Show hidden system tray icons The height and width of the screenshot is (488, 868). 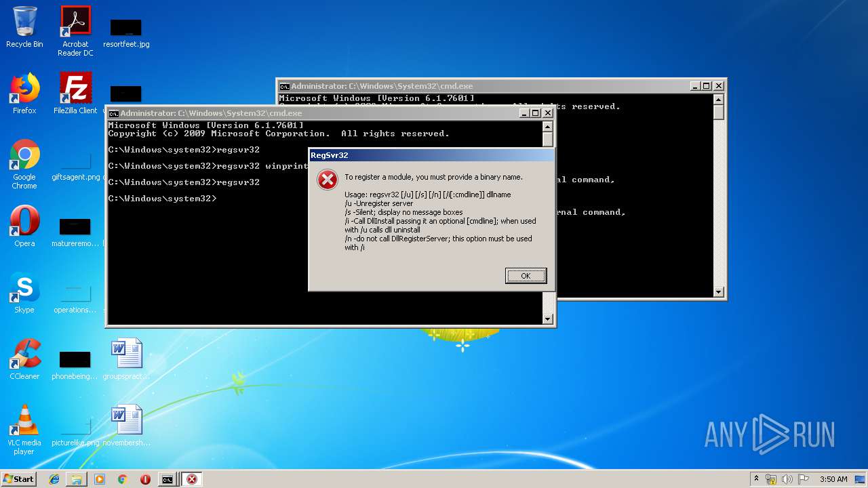pos(756,479)
